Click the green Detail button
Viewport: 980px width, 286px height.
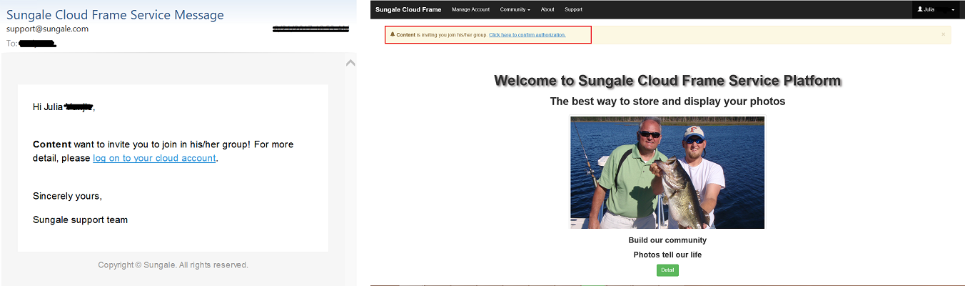[667, 270]
